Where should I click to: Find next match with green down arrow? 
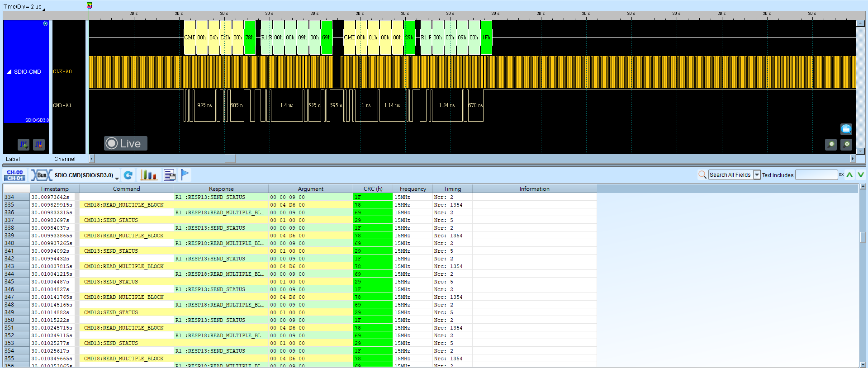(861, 175)
